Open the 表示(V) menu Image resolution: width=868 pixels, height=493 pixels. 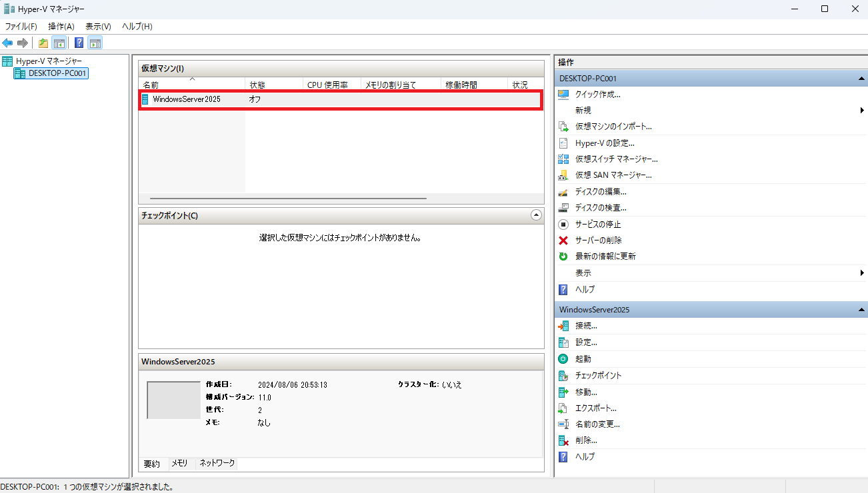(x=98, y=27)
